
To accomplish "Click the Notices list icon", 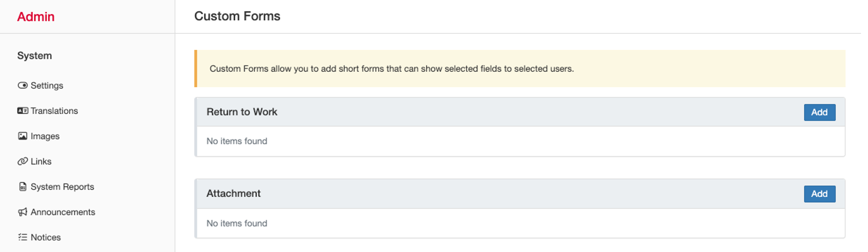I will [22, 238].
